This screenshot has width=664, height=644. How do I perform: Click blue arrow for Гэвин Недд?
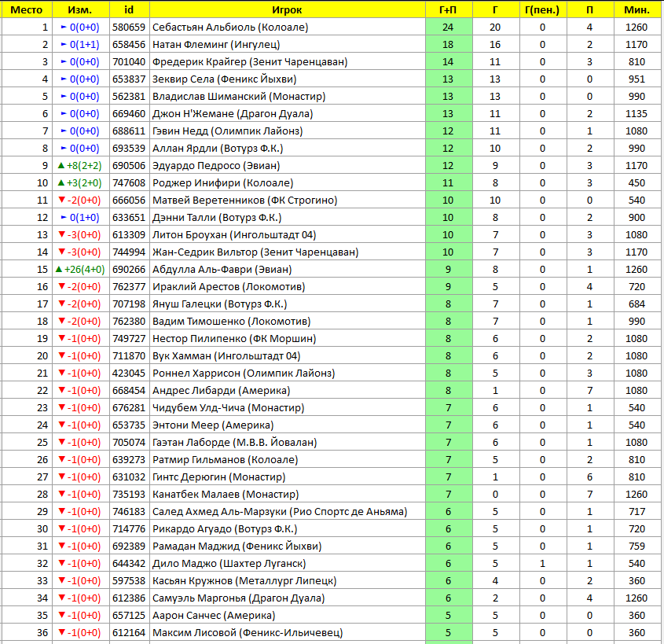64,131
